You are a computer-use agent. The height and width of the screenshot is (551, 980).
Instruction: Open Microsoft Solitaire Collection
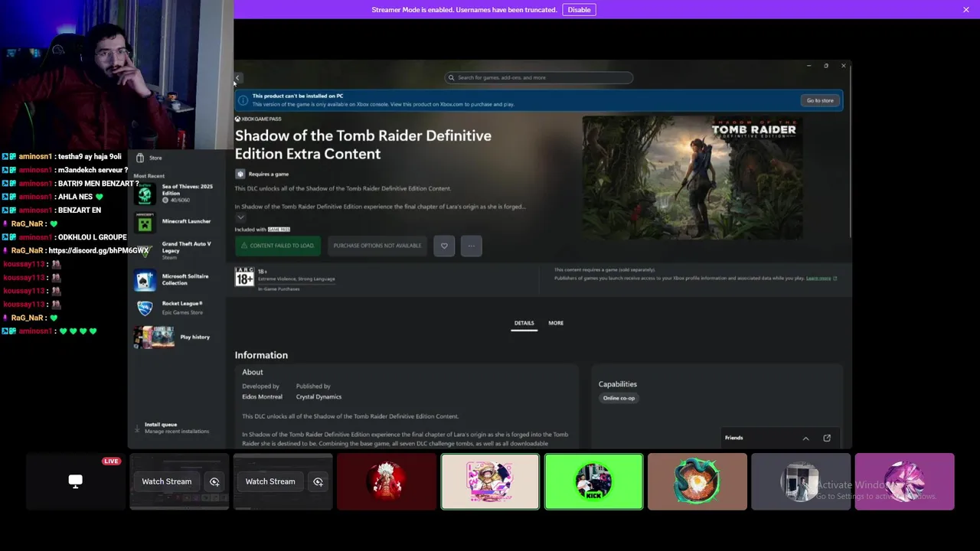pyautogui.click(x=178, y=279)
